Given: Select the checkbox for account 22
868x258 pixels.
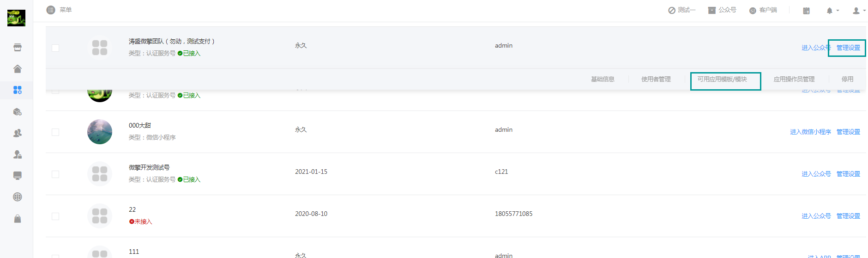Looking at the screenshot, I should coord(55,216).
